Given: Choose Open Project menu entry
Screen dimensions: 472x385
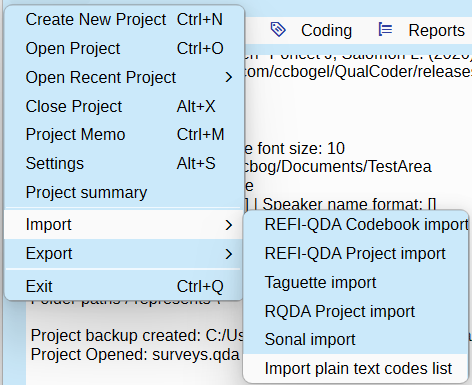Looking at the screenshot, I should [124, 48].
